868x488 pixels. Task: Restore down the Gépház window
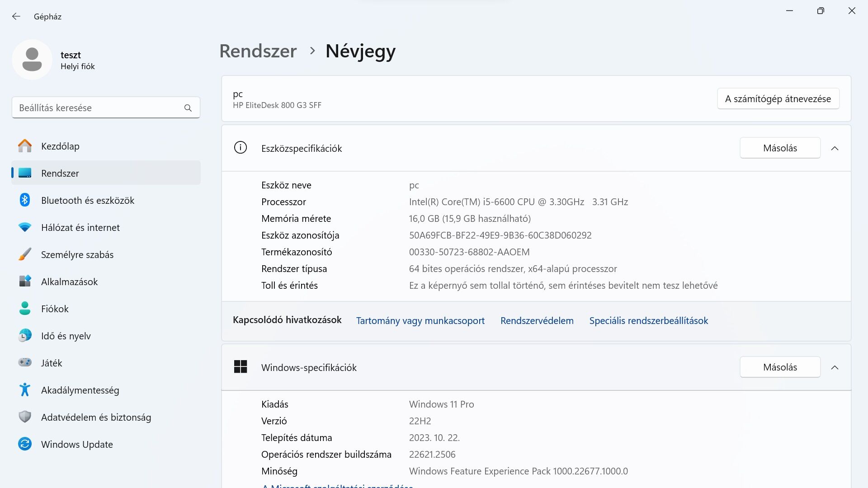click(x=821, y=11)
